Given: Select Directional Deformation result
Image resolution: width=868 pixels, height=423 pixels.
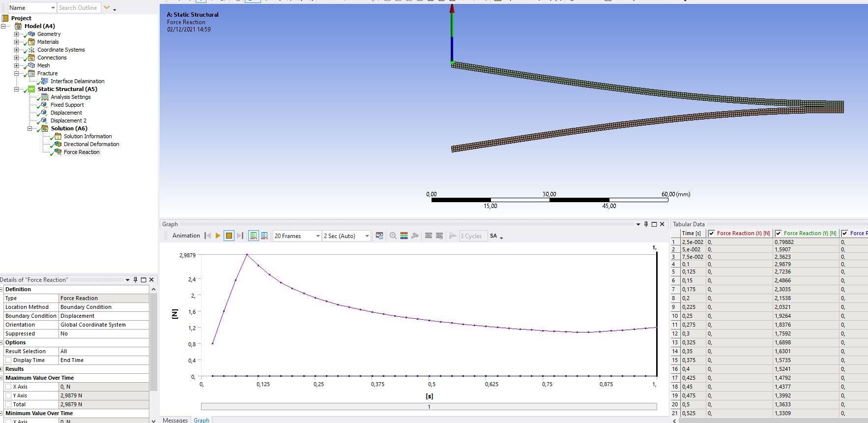Looking at the screenshot, I should [91, 144].
